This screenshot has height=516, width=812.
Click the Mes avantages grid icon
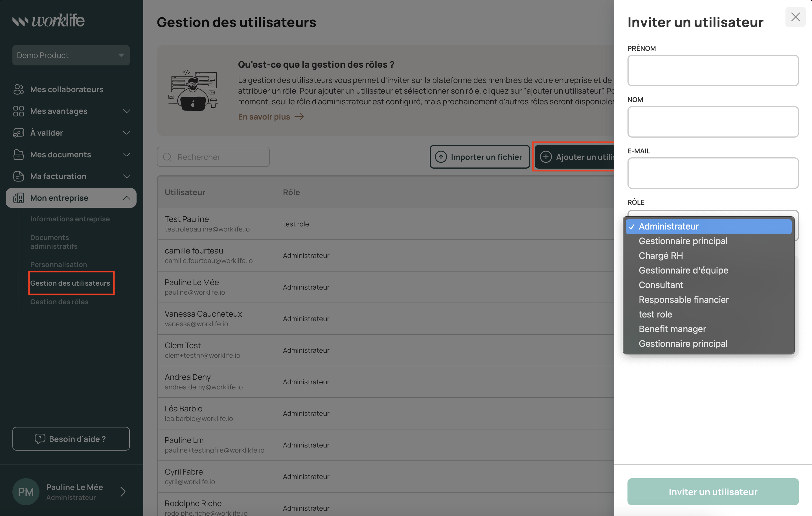click(19, 111)
